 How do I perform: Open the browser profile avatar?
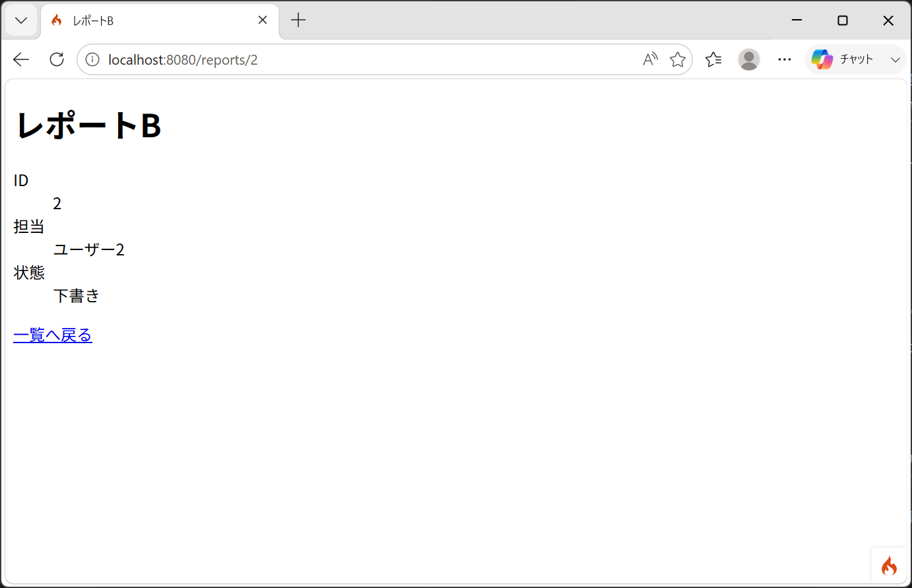click(x=749, y=59)
